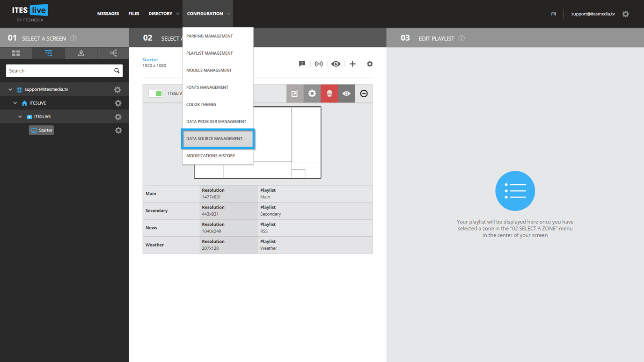Click the search magnifier icon
This screenshot has height=362, width=644.
click(117, 71)
